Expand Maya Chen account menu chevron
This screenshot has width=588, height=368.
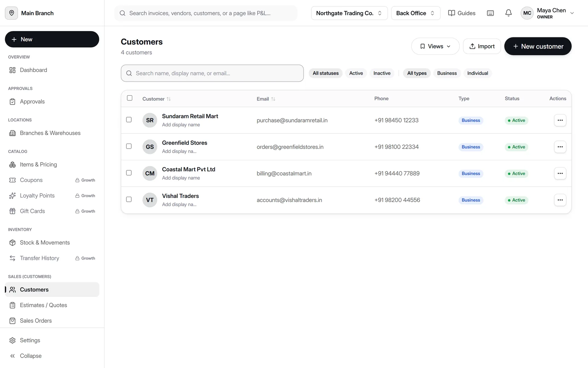[x=572, y=13]
